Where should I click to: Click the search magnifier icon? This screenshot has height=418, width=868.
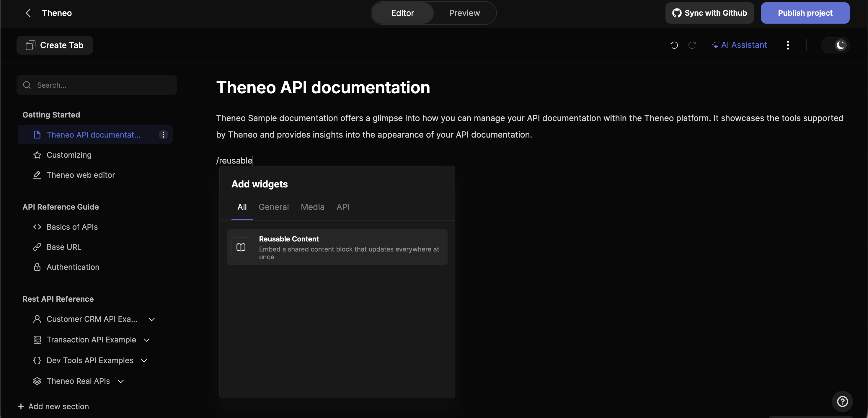pyautogui.click(x=27, y=85)
